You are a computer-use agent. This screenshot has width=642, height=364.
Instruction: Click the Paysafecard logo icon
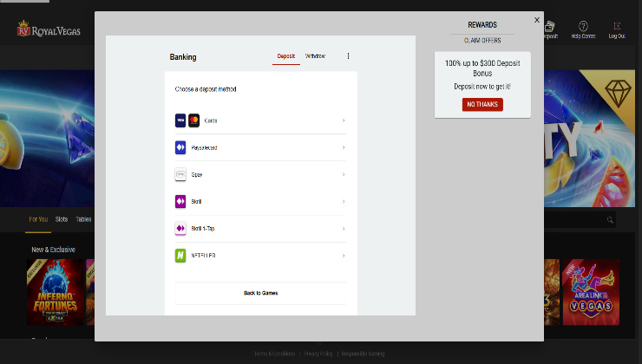click(180, 147)
